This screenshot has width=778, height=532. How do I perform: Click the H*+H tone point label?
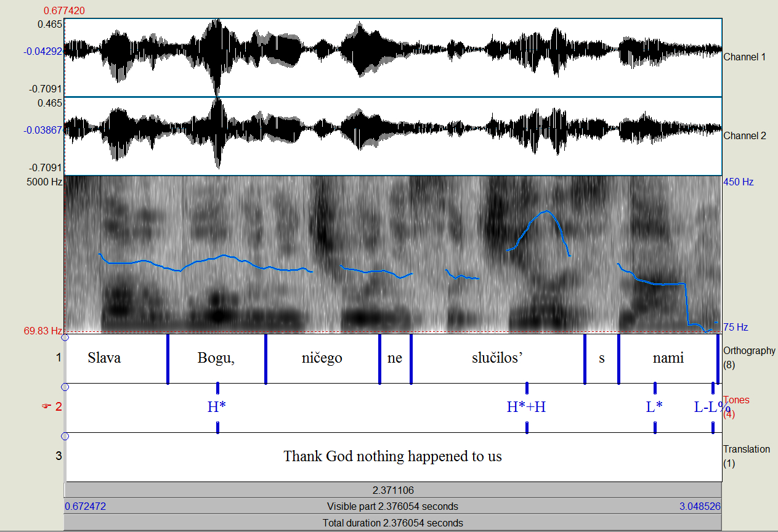(x=527, y=407)
